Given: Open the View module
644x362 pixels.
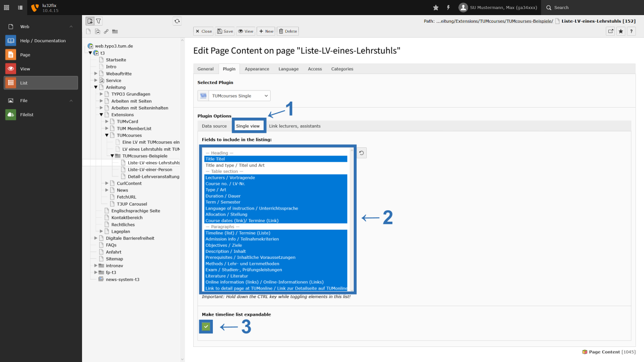Looking at the screenshot, I should pyautogui.click(x=40, y=69).
